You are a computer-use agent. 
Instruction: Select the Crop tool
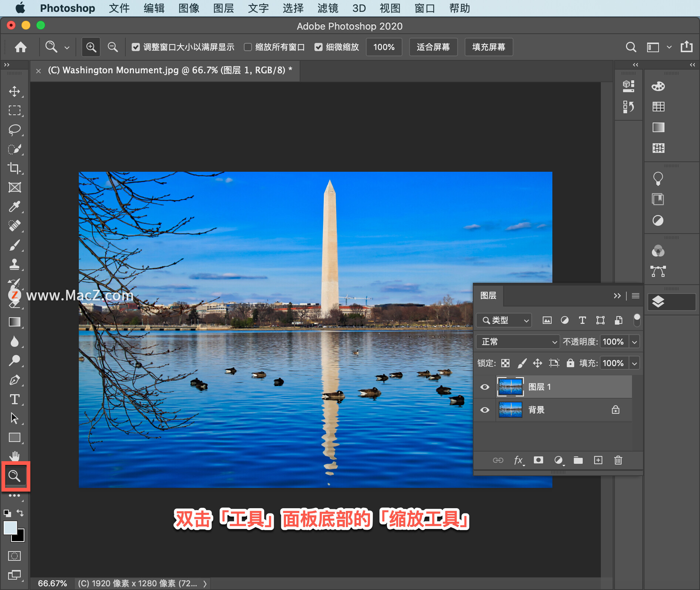[x=14, y=168]
